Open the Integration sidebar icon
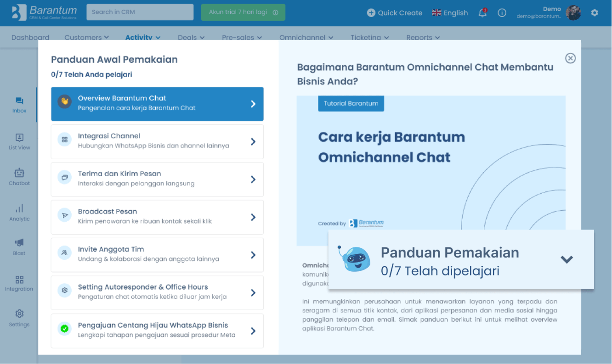The image size is (612, 364). (19, 280)
